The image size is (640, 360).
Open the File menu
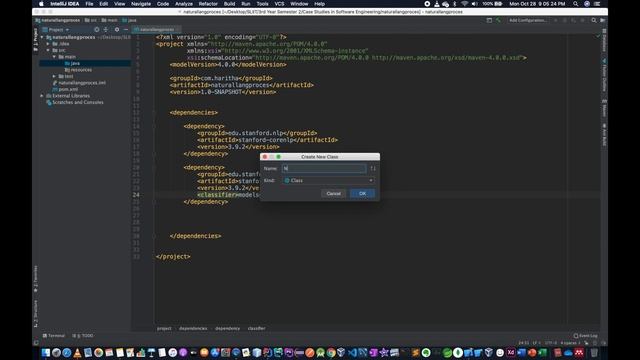(x=89, y=4)
